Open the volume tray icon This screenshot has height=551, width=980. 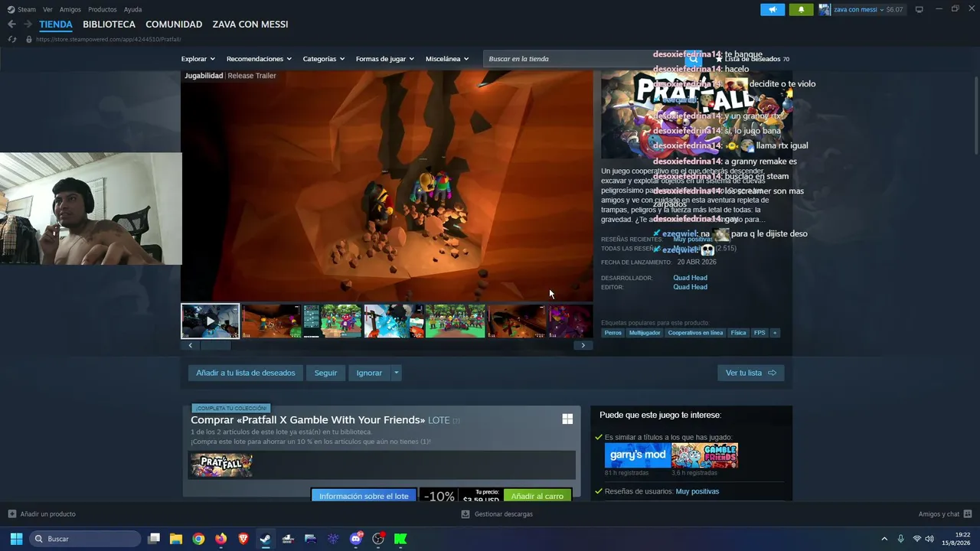click(x=929, y=539)
